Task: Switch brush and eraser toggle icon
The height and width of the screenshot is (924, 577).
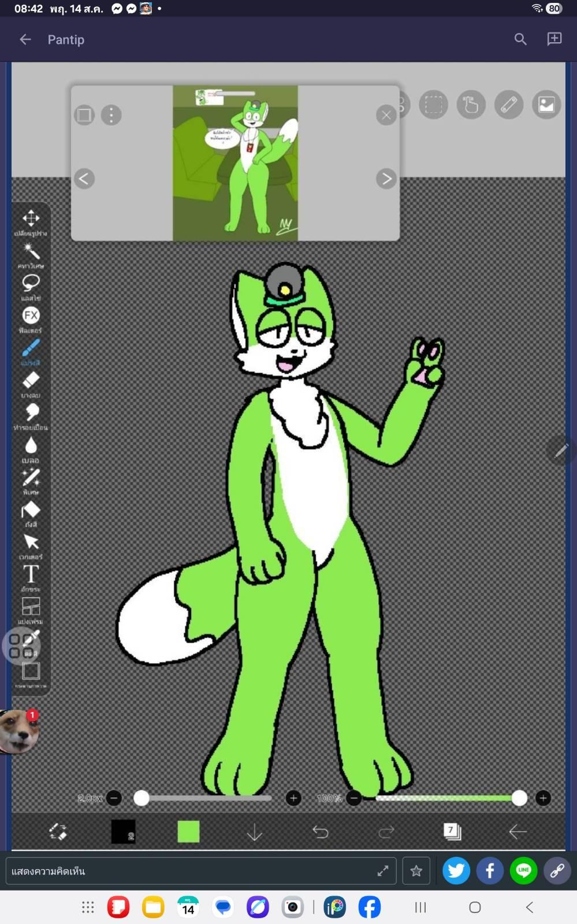Action: click(x=58, y=832)
